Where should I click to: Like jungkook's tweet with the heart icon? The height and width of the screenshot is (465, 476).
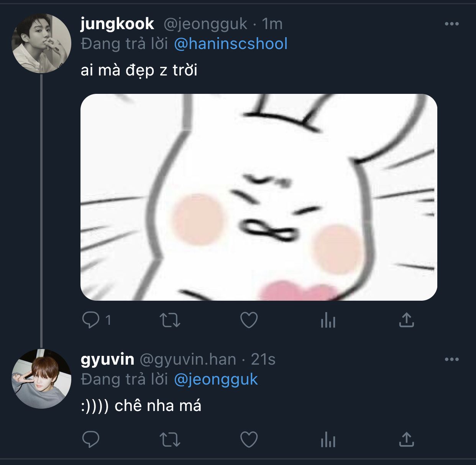point(249,320)
